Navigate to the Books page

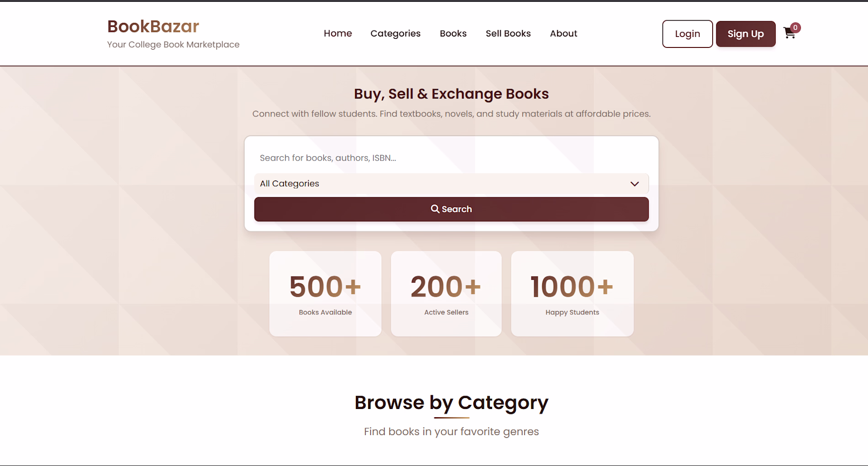coord(453,33)
